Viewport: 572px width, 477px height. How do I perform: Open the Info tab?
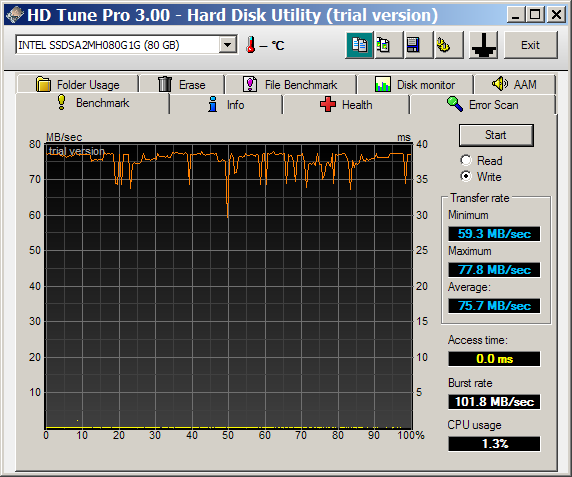[x=226, y=105]
